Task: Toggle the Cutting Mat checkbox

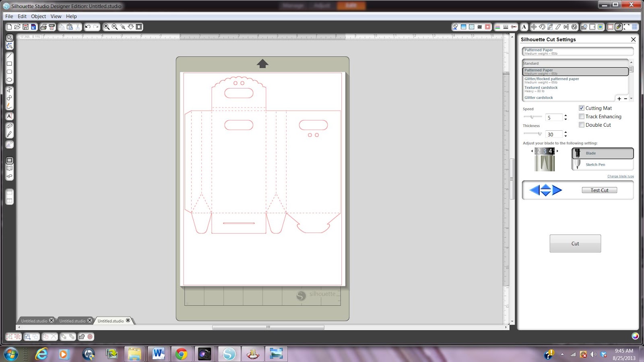Action: (x=581, y=108)
